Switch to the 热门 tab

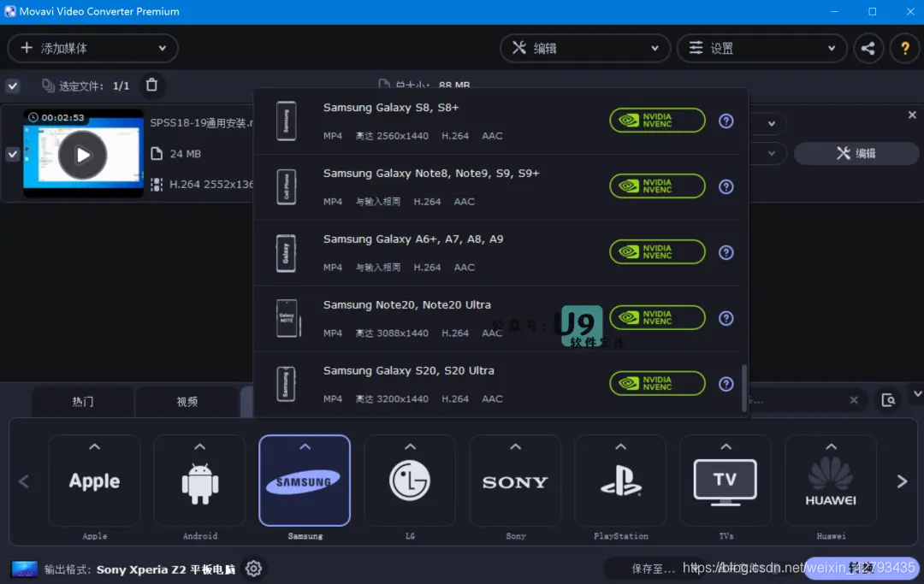click(x=82, y=402)
